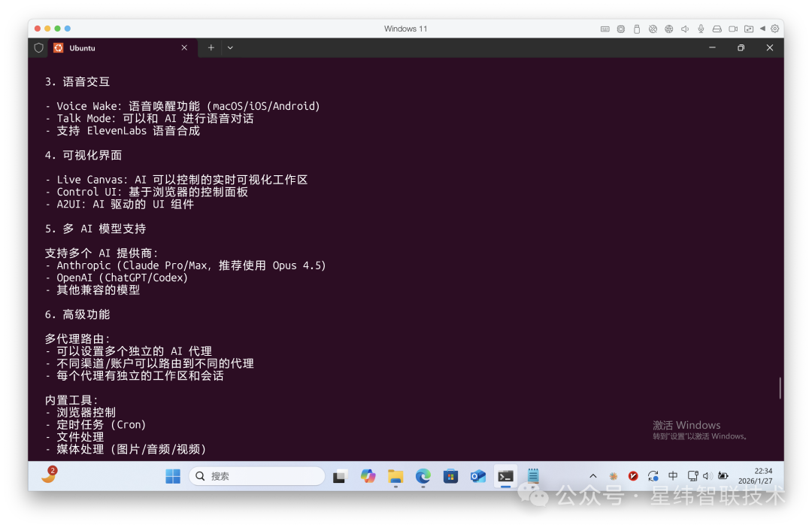Open the Parallels VM settings gear
The image size is (812, 528).
pyautogui.click(x=775, y=29)
